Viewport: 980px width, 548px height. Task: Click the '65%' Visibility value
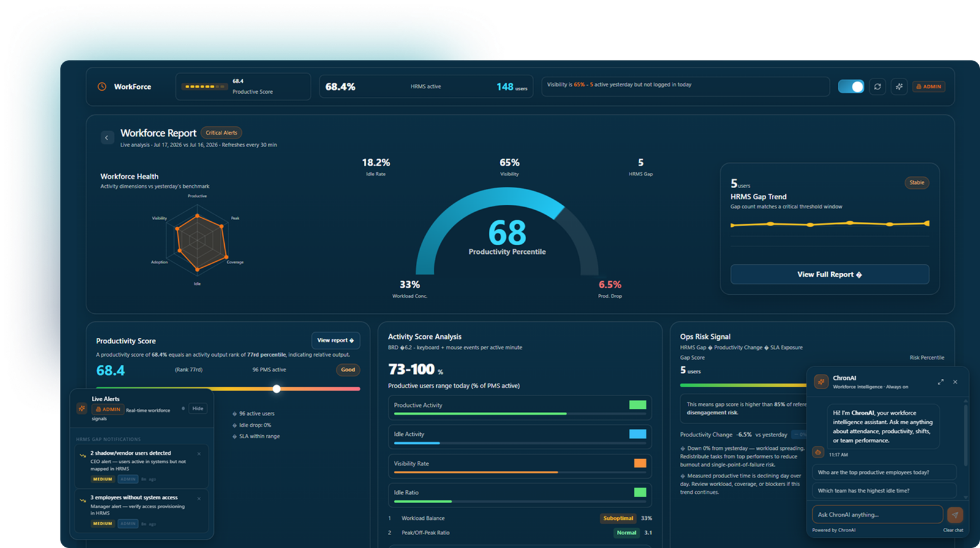click(x=510, y=162)
